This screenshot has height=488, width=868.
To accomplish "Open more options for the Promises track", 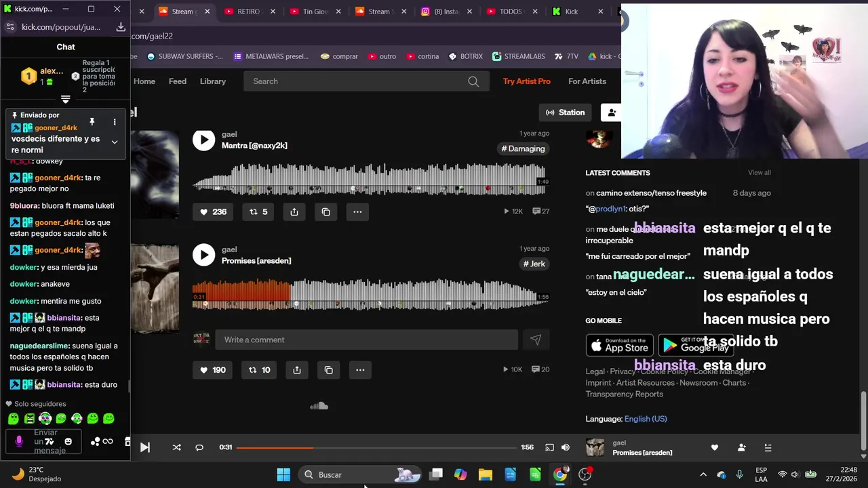I will 360,370.
